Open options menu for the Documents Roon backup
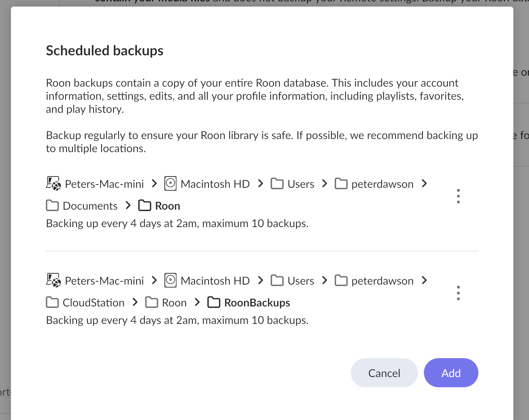Viewport: 529px width, 420px height. [x=458, y=196]
